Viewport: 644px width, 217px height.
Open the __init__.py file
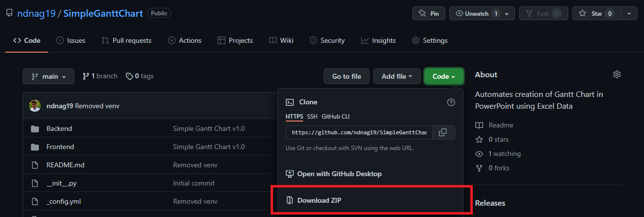point(61,183)
